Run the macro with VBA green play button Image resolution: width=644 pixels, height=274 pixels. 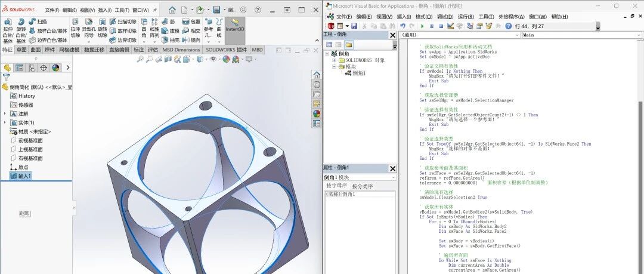coord(422,26)
